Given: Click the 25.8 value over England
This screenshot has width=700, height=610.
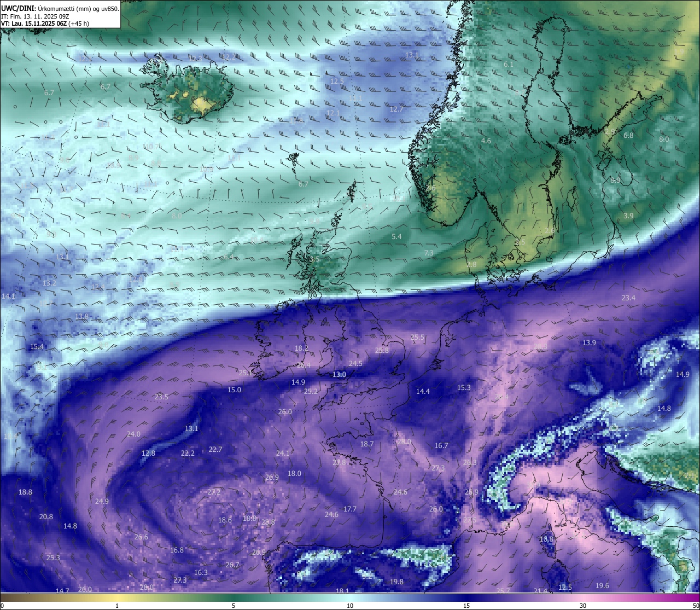Looking at the screenshot, I should point(382,351).
